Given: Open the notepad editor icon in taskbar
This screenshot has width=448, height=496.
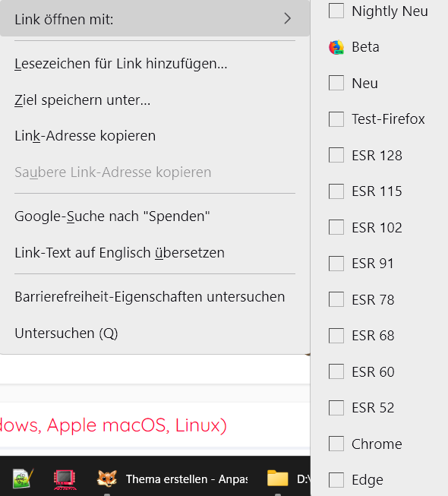Looking at the screenshot, I should coord(23,479).
